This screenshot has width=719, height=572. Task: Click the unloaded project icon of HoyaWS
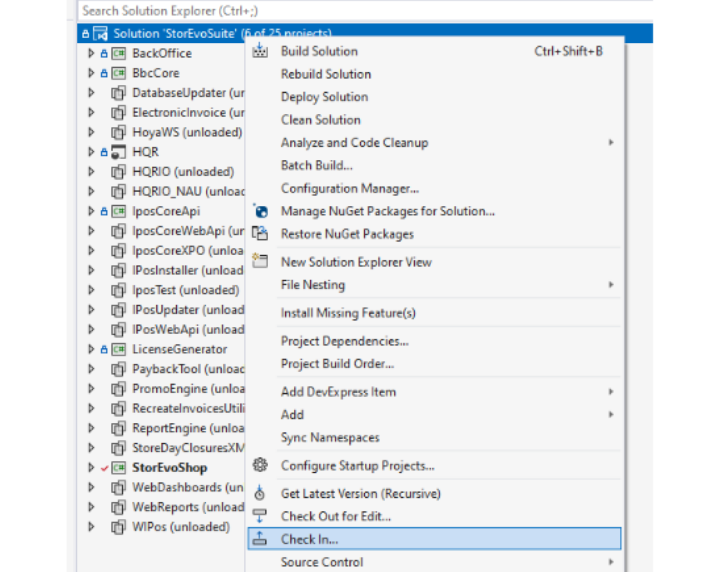(118, 132)
